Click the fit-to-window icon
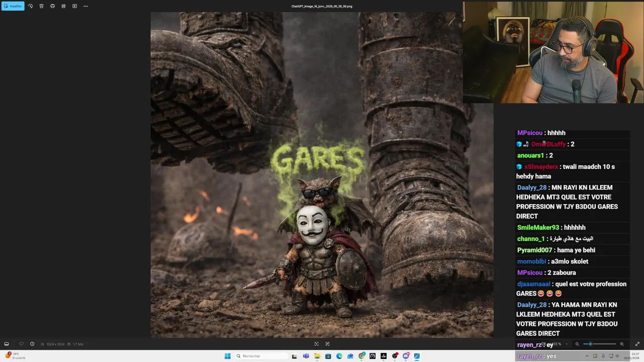The height and width of the screenshot is (362, 644). 316,344
